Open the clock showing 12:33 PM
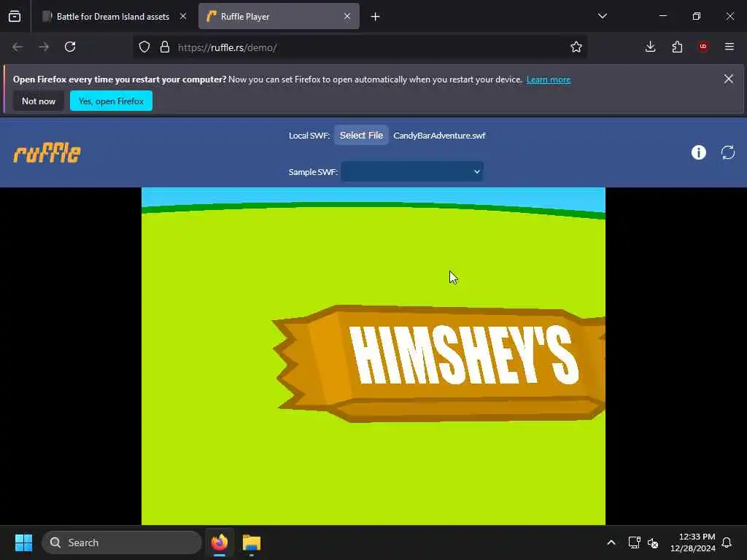 693,542
